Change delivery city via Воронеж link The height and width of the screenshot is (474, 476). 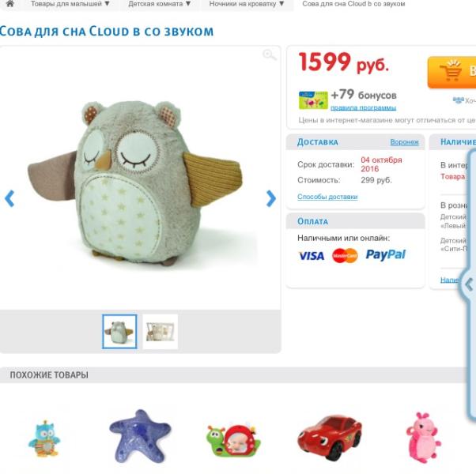404,142
